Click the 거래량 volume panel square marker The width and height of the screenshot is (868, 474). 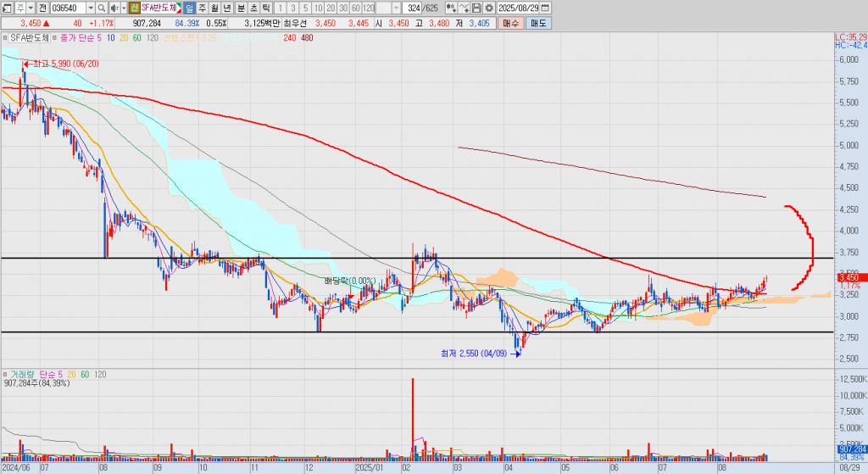[x=4, y=373]
